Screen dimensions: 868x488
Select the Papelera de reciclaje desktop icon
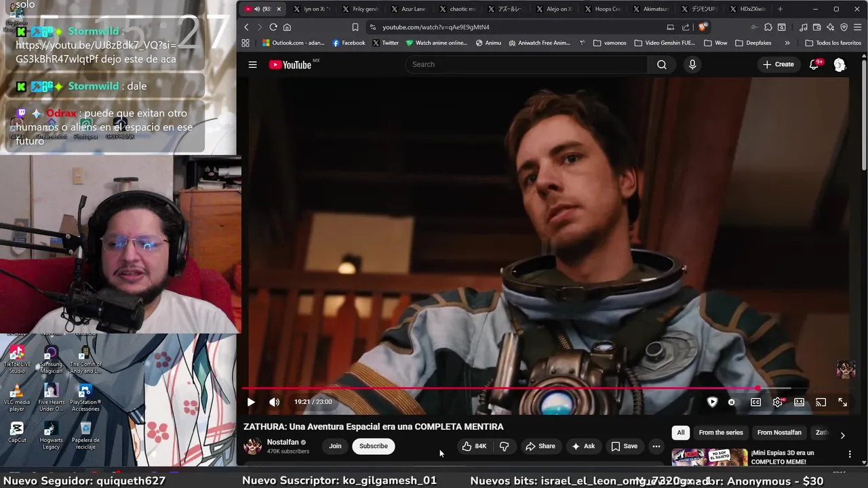(85, 436)
